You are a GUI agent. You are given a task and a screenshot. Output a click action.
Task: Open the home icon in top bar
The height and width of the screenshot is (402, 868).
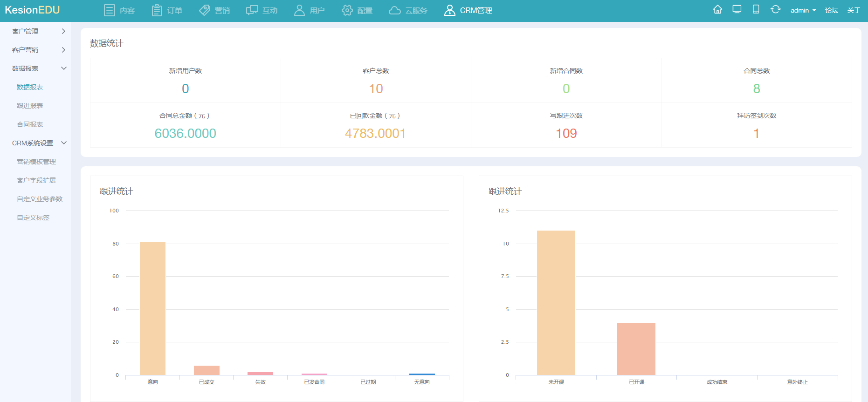click(717, 10)
